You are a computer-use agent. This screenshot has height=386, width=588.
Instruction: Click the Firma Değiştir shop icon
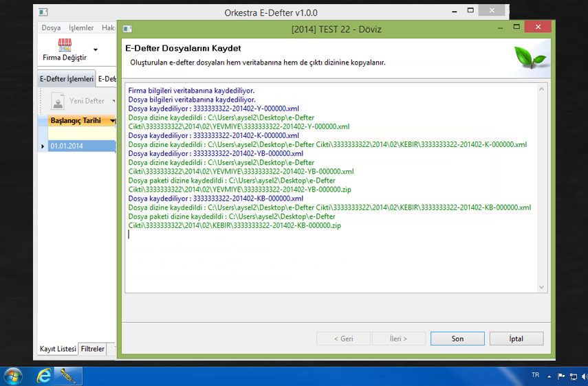pos(65,46)
